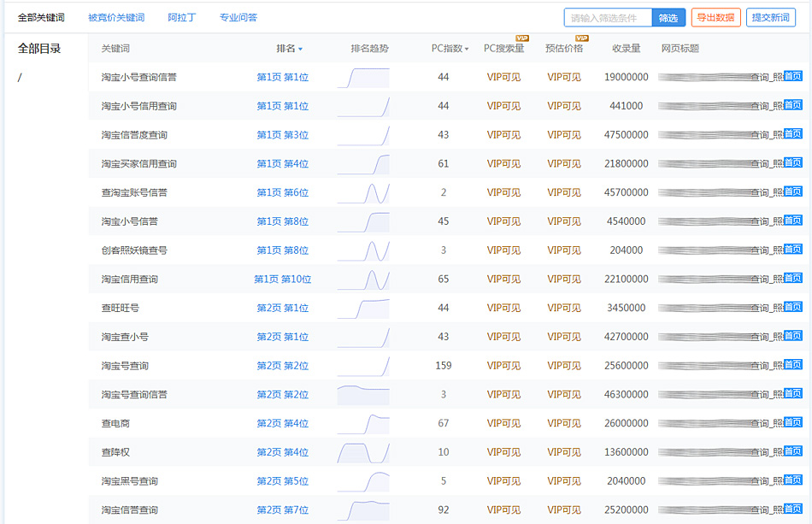This screenshot has width=812, height=524.
Task: Click the 收录量 column header
Action: [x=626, y=49]
